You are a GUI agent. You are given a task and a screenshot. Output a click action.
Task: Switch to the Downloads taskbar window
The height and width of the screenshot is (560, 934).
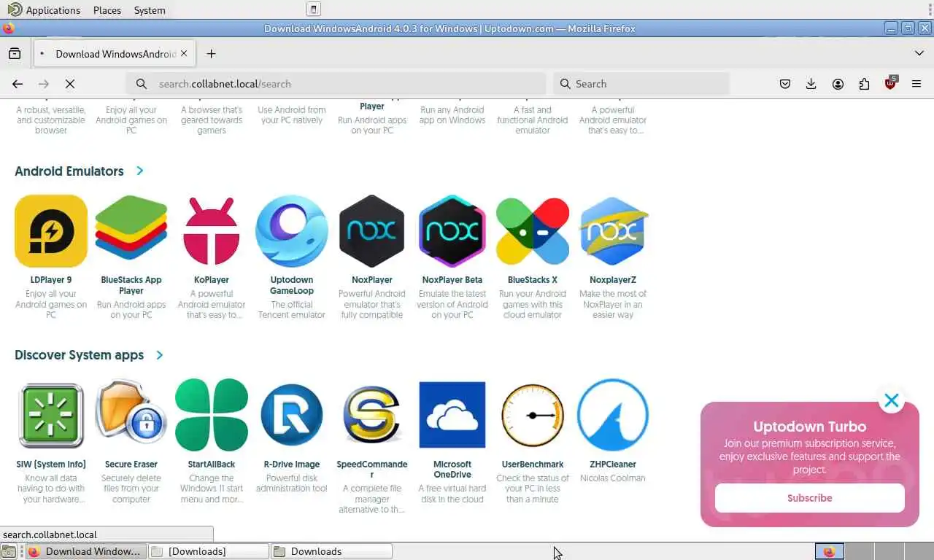point(331,551)
